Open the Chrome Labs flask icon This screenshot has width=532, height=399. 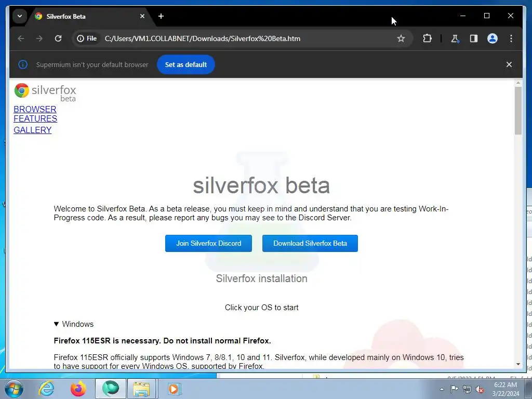click(x=455, y=38)
